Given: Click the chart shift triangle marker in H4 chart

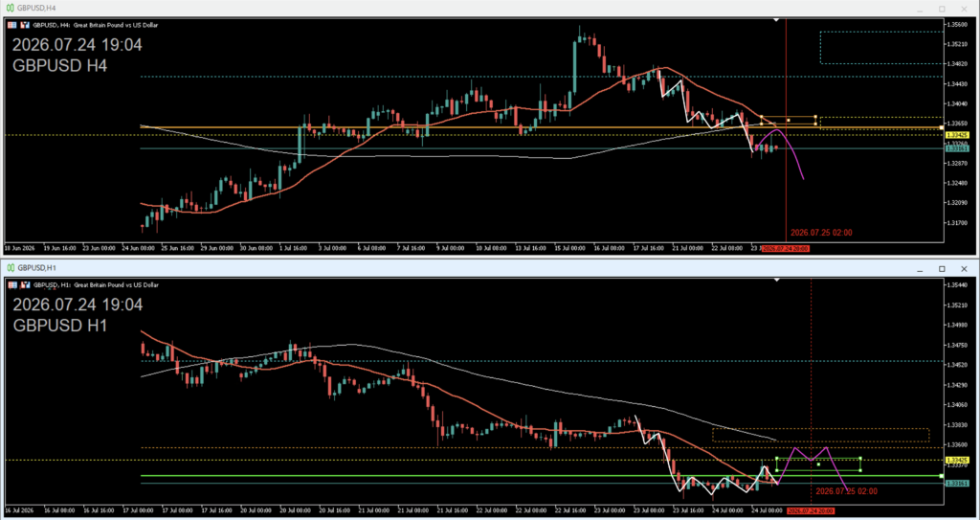Looking at the screenshot, I should click(x=776, y=20).
